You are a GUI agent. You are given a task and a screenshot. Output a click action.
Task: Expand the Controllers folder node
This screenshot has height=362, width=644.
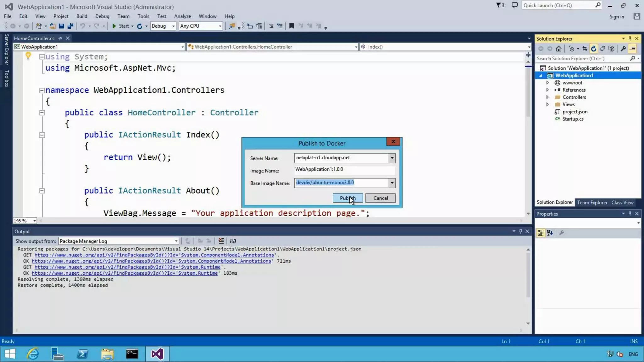click(547, 97)
